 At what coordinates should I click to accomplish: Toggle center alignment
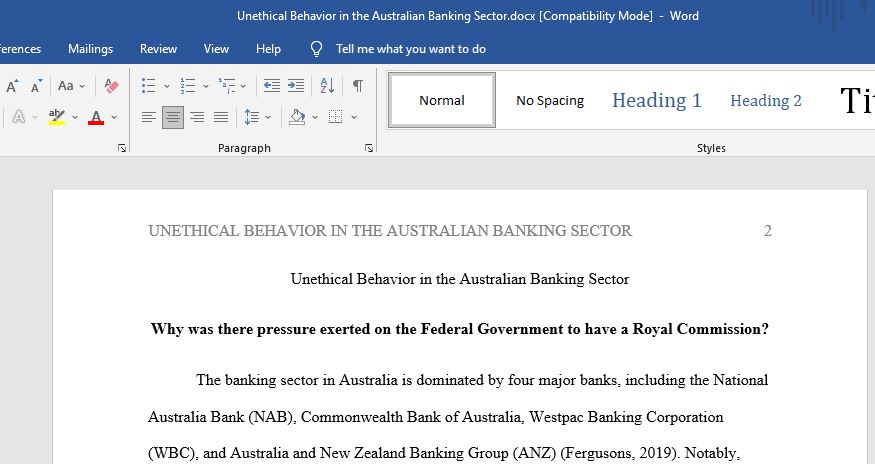coord(173,117)
